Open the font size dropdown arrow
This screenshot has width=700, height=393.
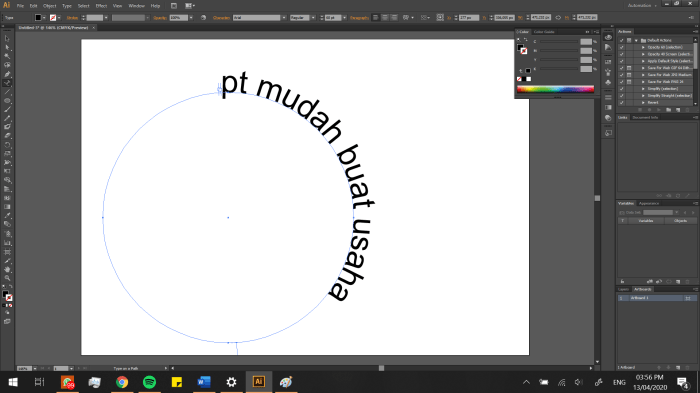click(x=344, y=18)
